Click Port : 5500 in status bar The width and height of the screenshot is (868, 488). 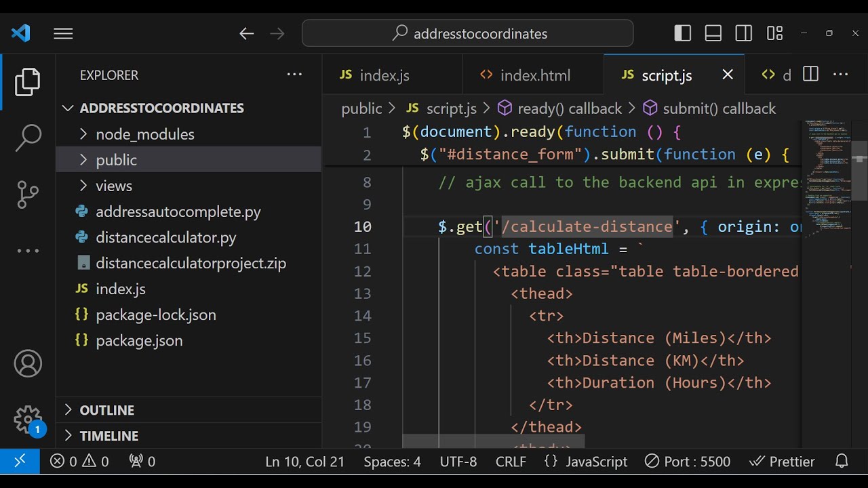pos(688,462)
